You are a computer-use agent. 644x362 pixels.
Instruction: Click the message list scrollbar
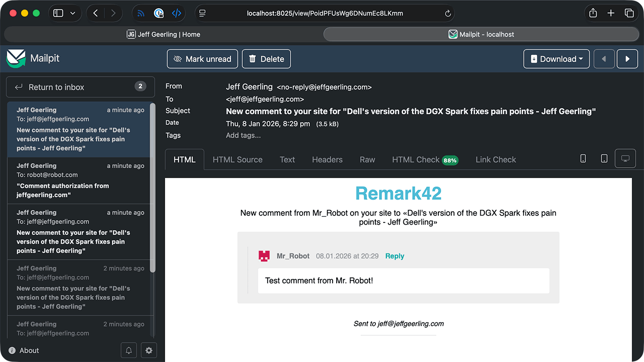pos(153,188)
